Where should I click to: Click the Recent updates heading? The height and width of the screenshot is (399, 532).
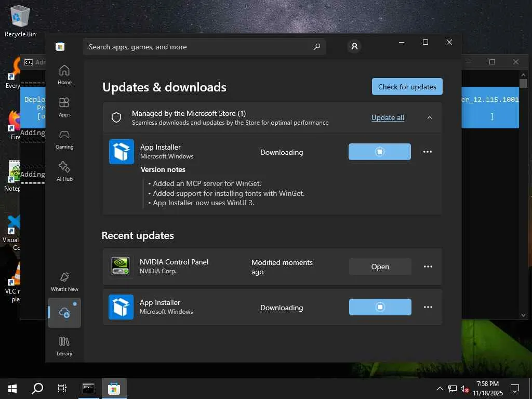tap(138, 235)
